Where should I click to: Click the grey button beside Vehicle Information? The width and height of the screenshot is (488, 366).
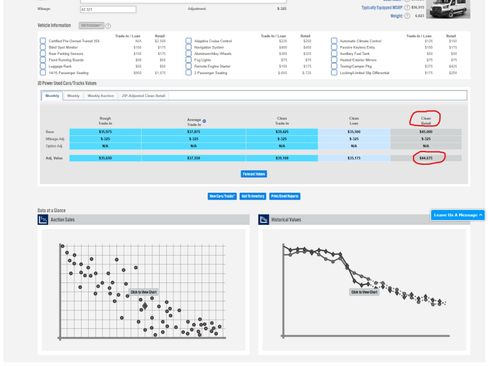coord(91,25)
